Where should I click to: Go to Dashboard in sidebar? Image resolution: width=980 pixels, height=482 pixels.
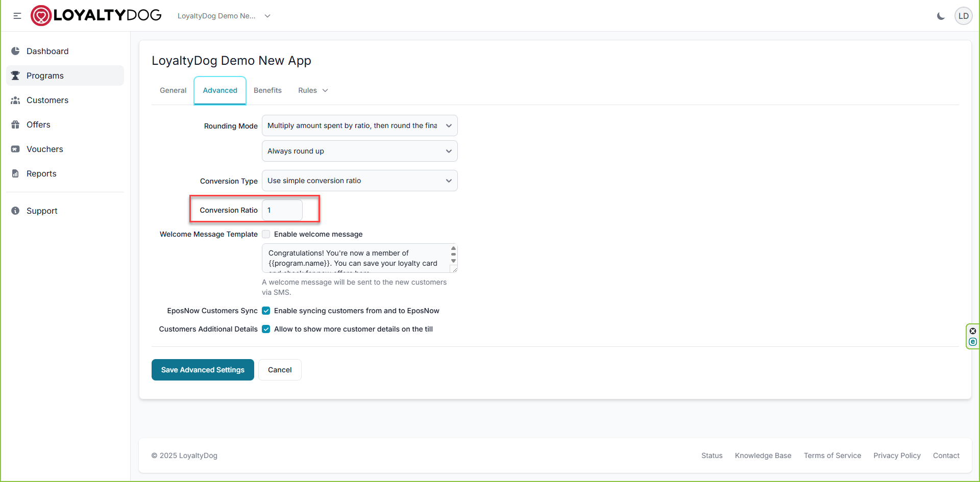click(65, 51)
